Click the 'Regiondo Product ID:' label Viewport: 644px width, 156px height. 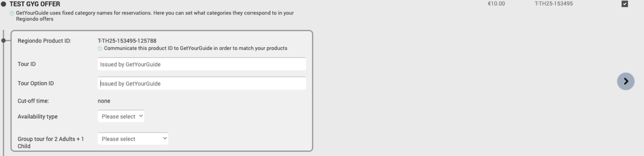[x=44, y=41]
